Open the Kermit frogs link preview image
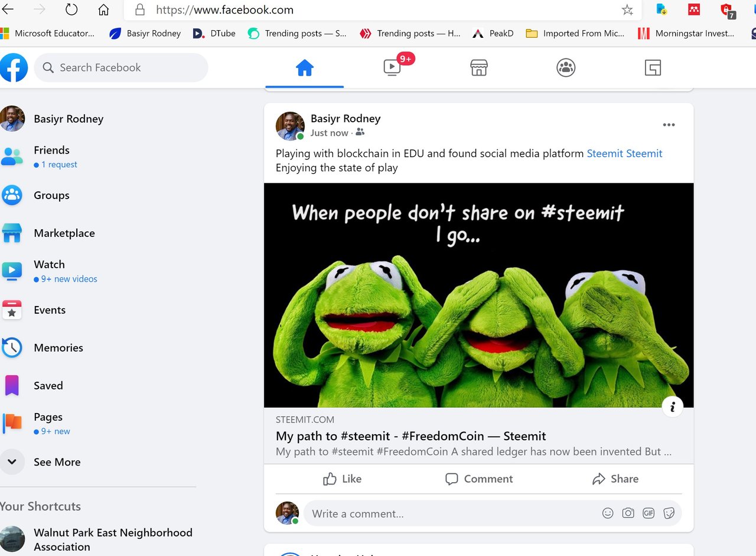The height and width of the screenshot is (556, 756). [478, 295]
